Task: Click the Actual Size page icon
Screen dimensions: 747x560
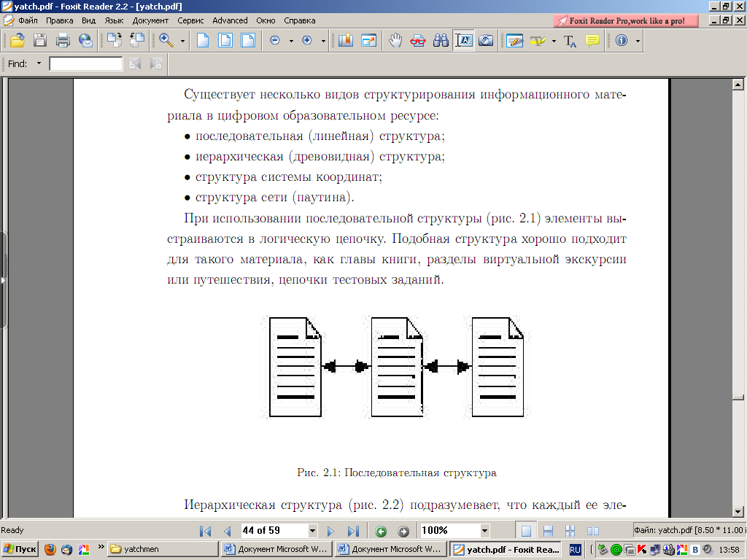Action: (x=203, y=41)
